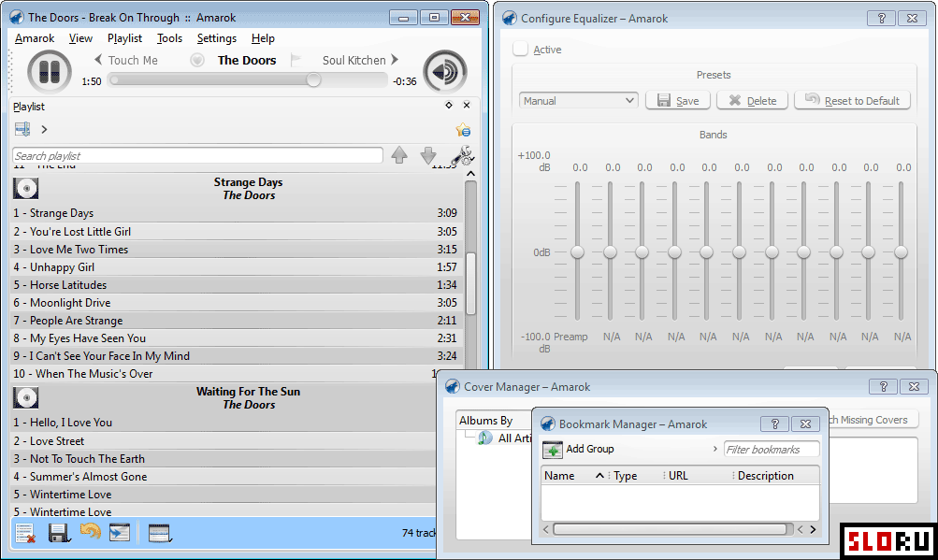Image resolution: width=938 pixels, height=560 pixels.
Task: Open the View menu
Action: [80, 38]
